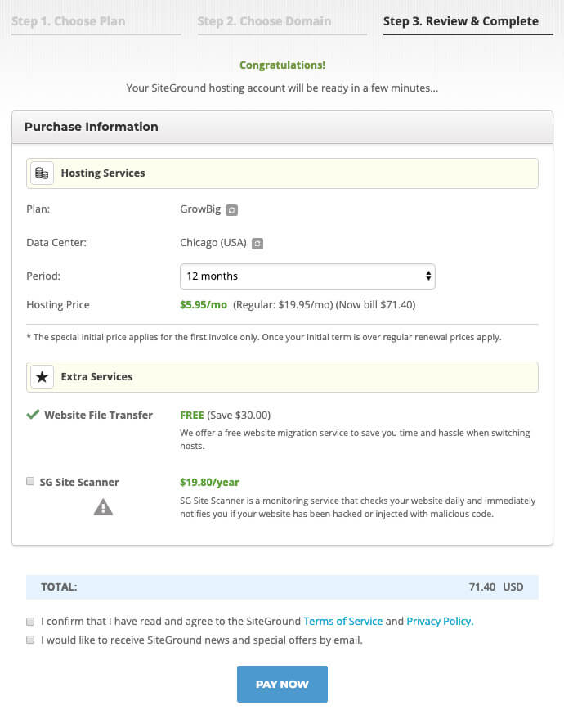Open the Period dropdown showing 12 months

click(x=307, y=276)
